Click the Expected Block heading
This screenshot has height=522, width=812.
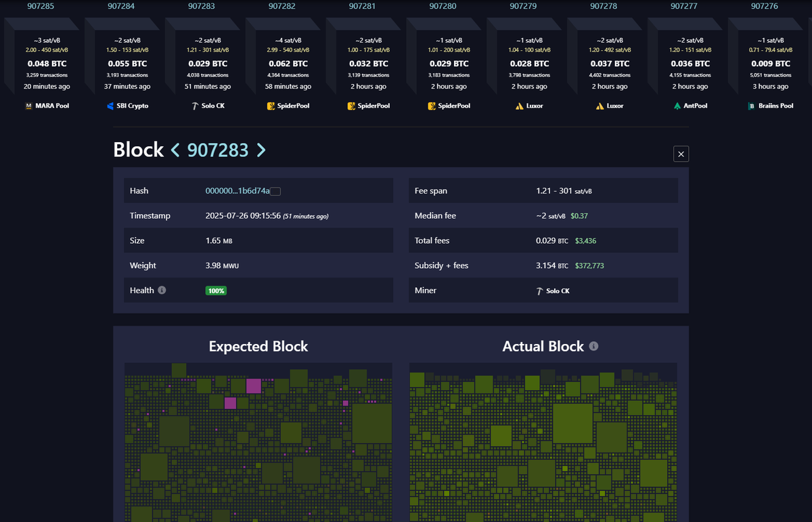click(x=258, y=346)
